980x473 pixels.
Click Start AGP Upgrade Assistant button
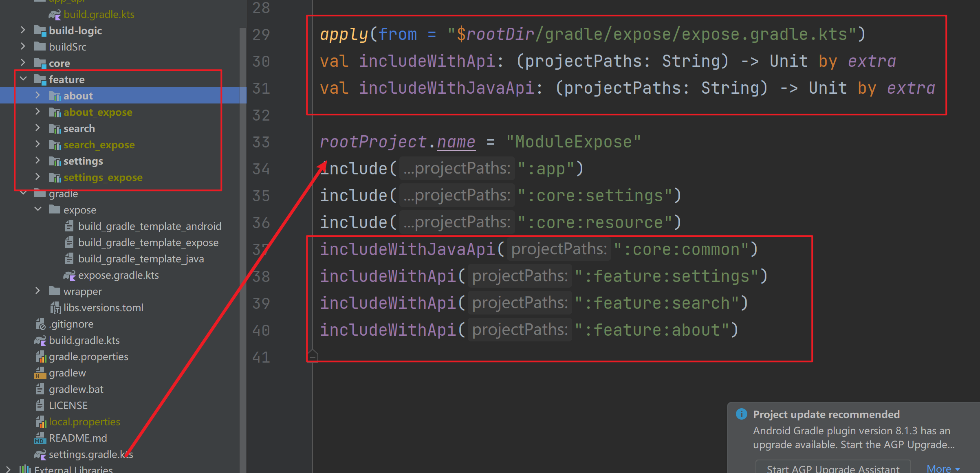pos(832,468)
